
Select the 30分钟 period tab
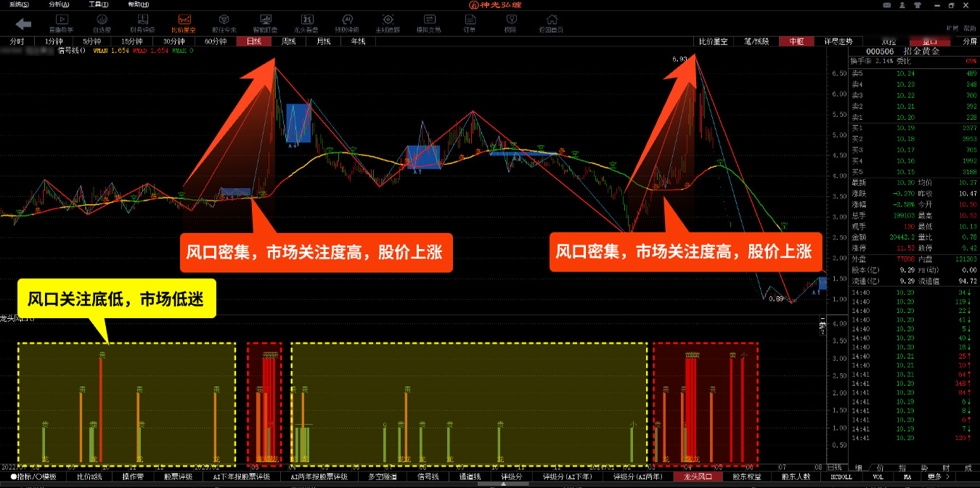(x=173, y=41)
